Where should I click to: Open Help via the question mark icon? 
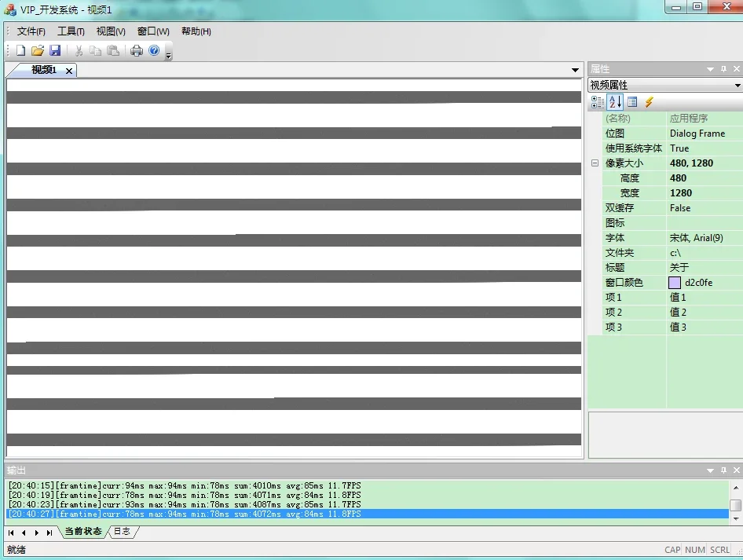click(x=154, y=50)
